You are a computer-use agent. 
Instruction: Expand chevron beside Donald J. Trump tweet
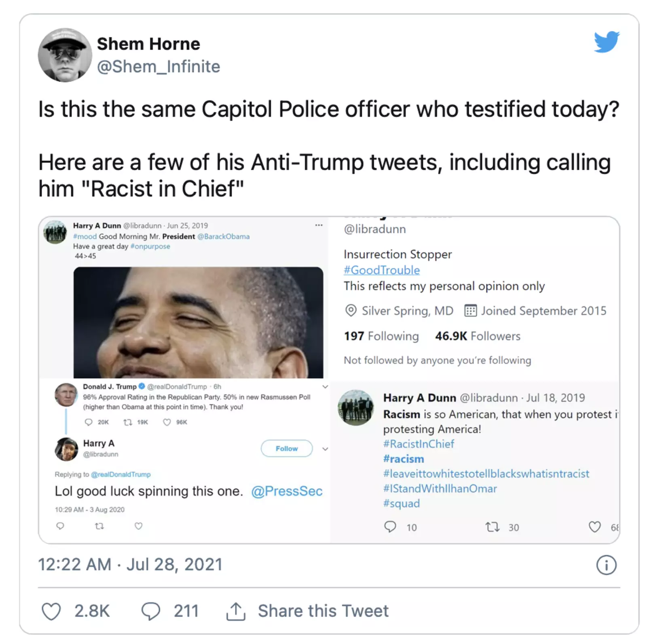tap(325, 387)
